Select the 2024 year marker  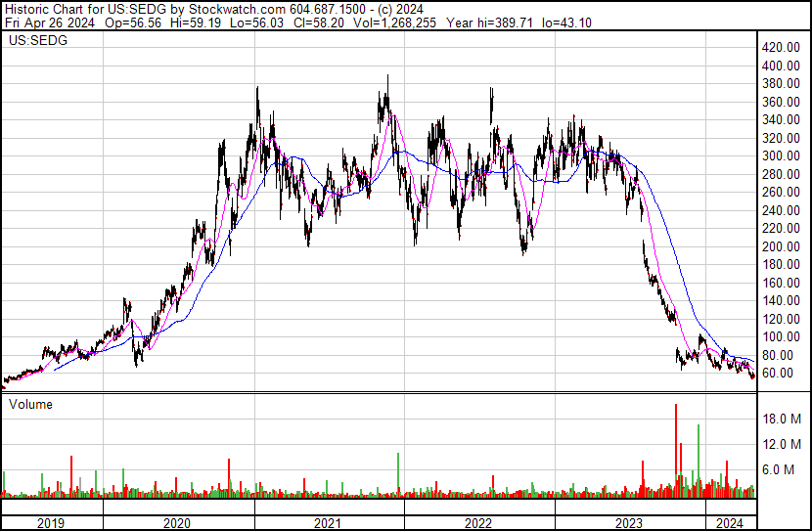coord(728,523)
